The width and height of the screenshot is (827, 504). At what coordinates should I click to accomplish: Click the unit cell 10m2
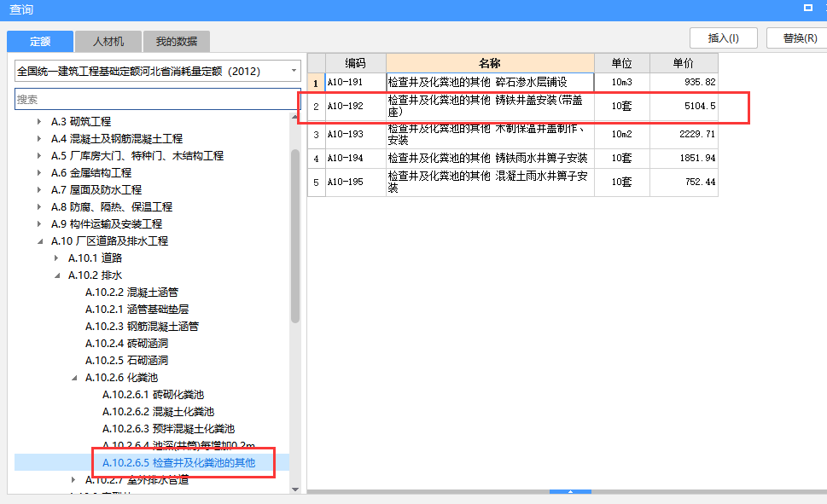coord(622,135)
